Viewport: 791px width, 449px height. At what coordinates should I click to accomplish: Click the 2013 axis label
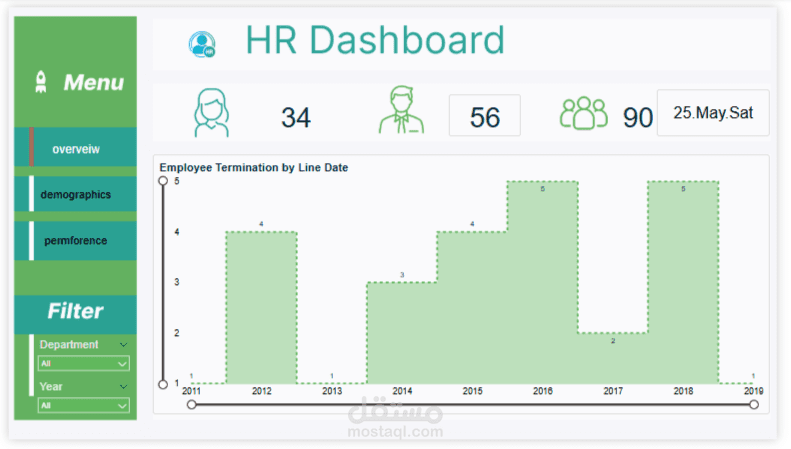tap(332, 391)
